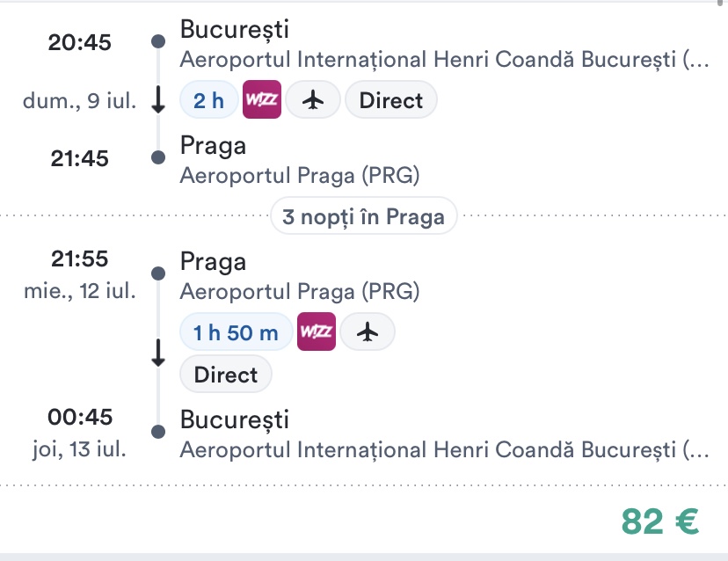Viewport: 728px width, 561px height.
Task: Click the 00:45 arrival point marker
Action: click(x=158, y=432)
